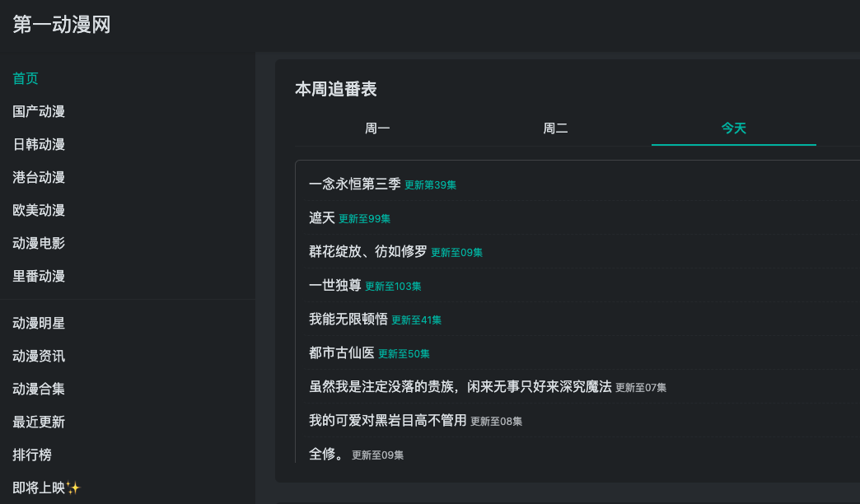Screen dimensions: 860x504
Task: Select 港台动漫 in the sidebar
Action: pos(39,178)
